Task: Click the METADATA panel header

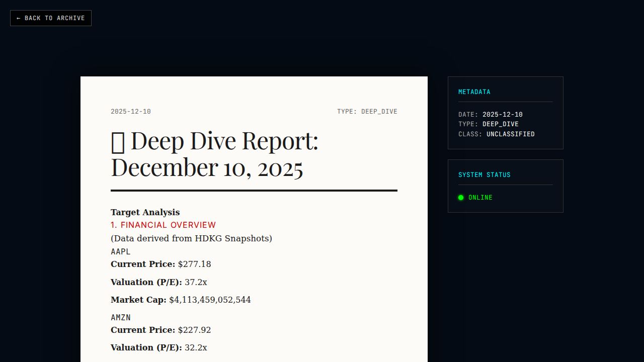Action: pos(474,92)
